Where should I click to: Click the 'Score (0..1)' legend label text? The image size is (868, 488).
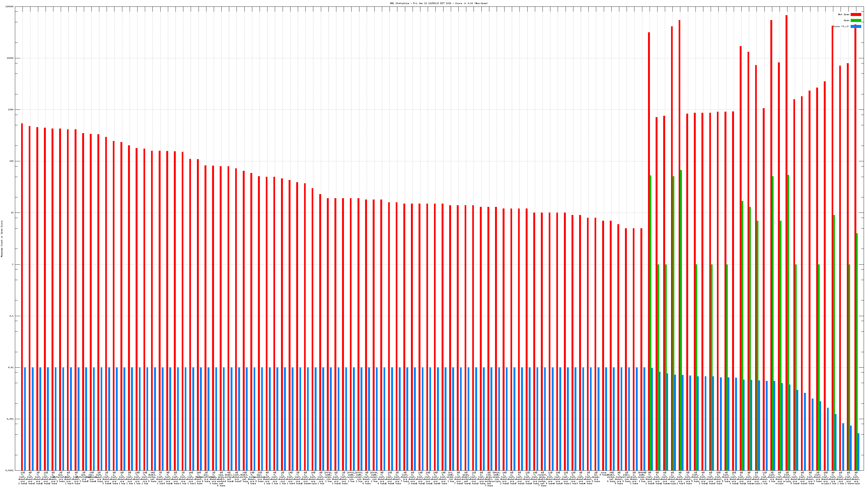click(841, 26)
